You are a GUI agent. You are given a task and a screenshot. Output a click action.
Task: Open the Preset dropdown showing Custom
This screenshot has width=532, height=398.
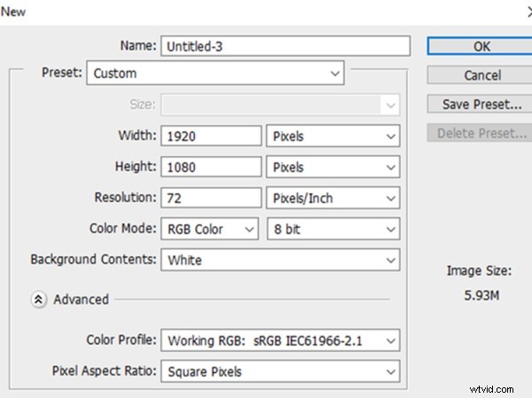pos(215,74)
